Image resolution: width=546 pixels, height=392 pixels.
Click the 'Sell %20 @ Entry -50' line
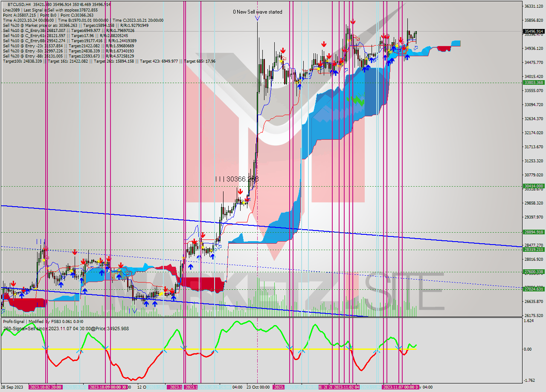click(x=69, y=51)
